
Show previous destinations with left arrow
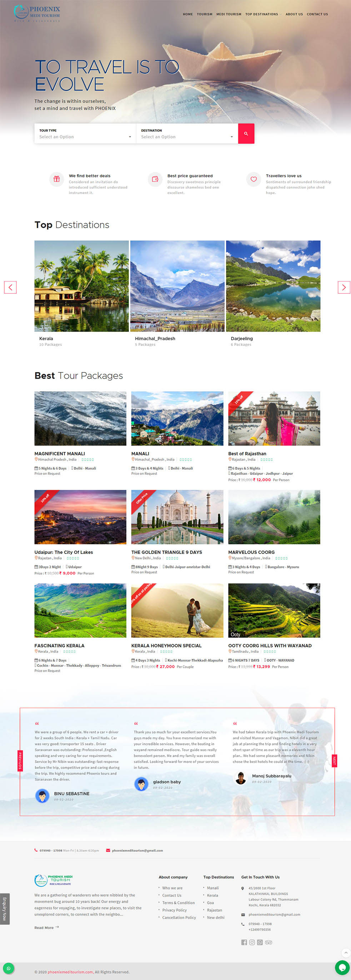(x=10, y=287)
